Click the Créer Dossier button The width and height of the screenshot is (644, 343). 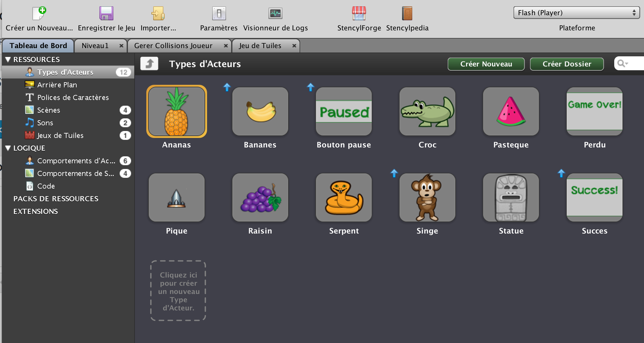566,64
